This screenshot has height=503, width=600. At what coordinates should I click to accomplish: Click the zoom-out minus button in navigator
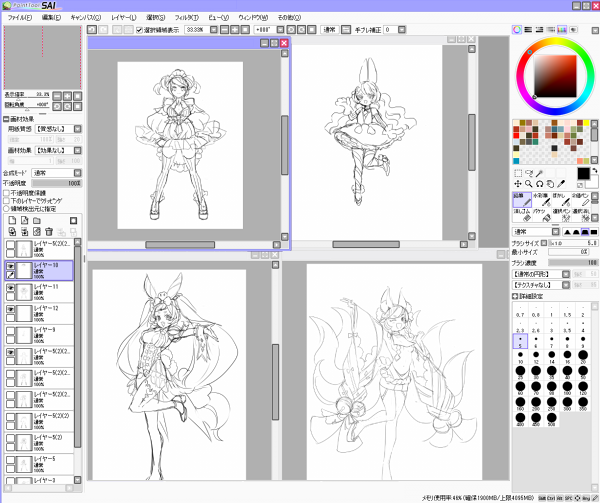(x=57, y=96)
